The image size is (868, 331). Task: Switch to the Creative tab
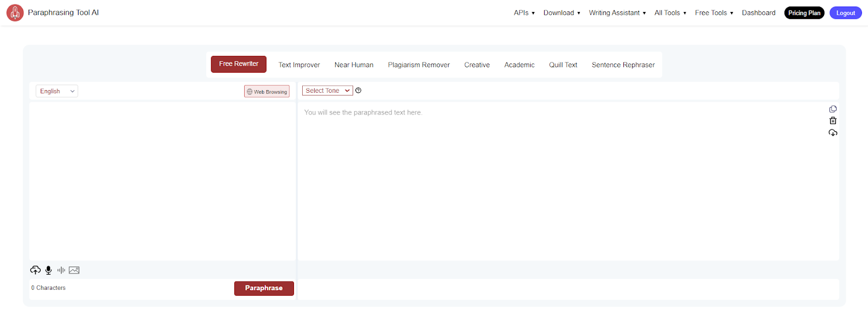[477, 65]
